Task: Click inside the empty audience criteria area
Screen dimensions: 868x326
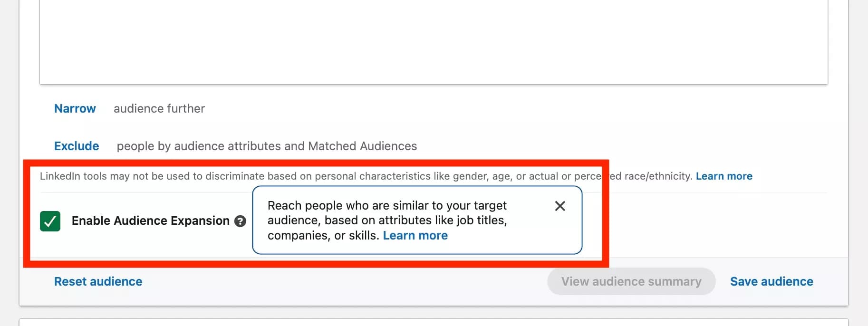Action: pyautogui.click(x=428, y=40)
